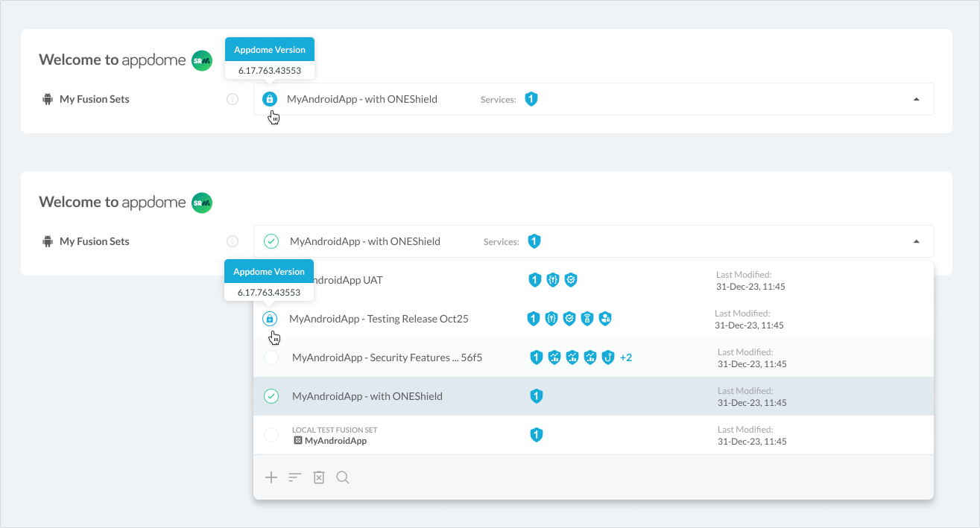Click the person-lock shield in Testing Release Oct25 row
The width and height of the screenshot is (980, 528).
click(x=605, y=319)
